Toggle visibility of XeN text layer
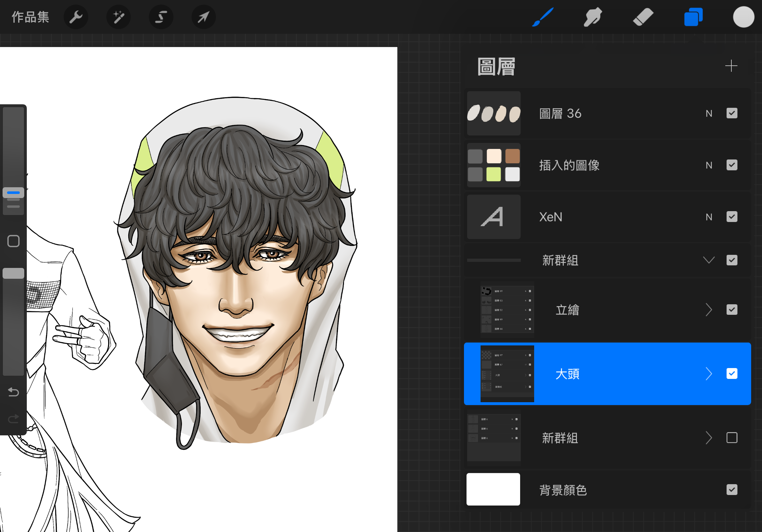The image size is (762, 532). pyautogui.click(x=731, y=217)
